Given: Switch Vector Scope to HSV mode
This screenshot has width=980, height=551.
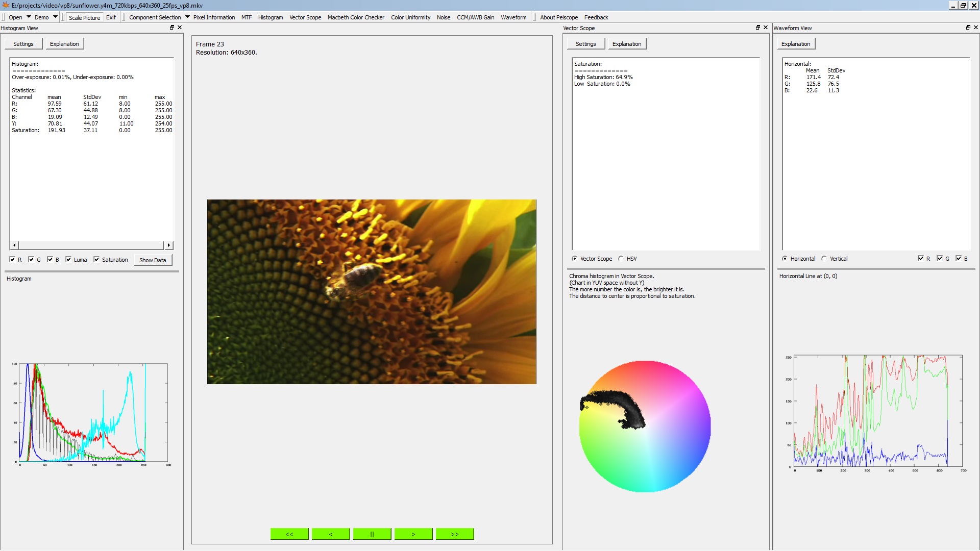Looking at the screenshot, I should point(622,259).
